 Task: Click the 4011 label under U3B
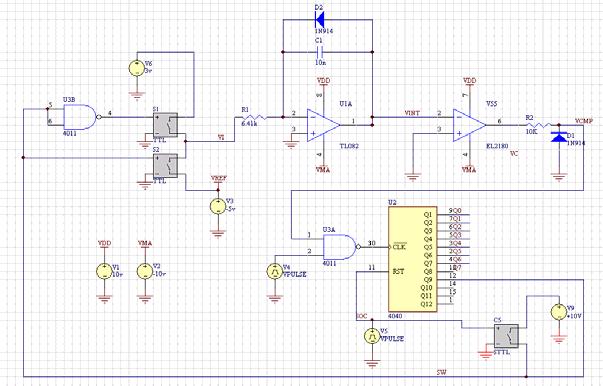pyautogui.click(x=70, y=134)
